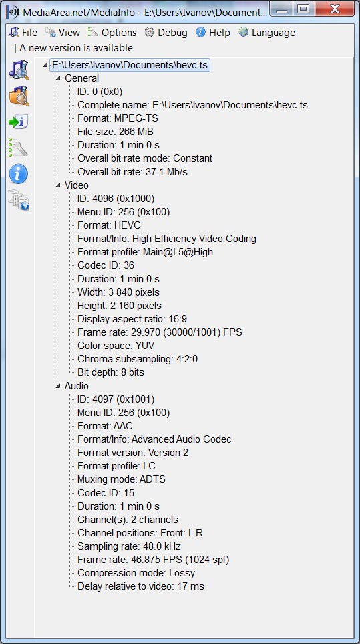Select 'Compression mode: Lossy' row

(136, 573)
